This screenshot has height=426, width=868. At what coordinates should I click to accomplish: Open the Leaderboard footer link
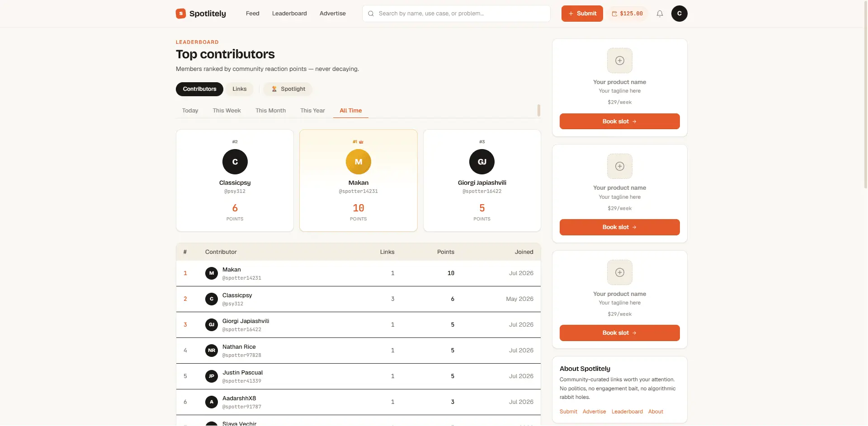coord(627,412)
